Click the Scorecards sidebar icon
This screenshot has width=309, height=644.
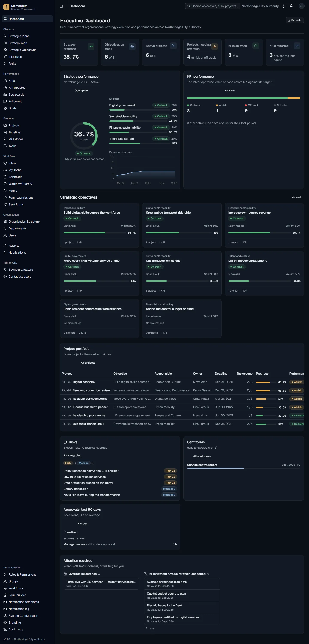click(x=5, y=94)
